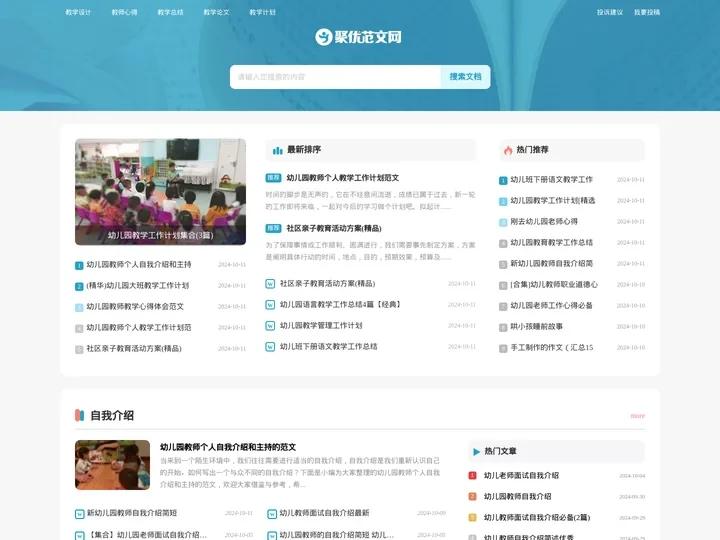Open the 教学论文 nav menu item
720x540 pixels.
coord(216,12)
